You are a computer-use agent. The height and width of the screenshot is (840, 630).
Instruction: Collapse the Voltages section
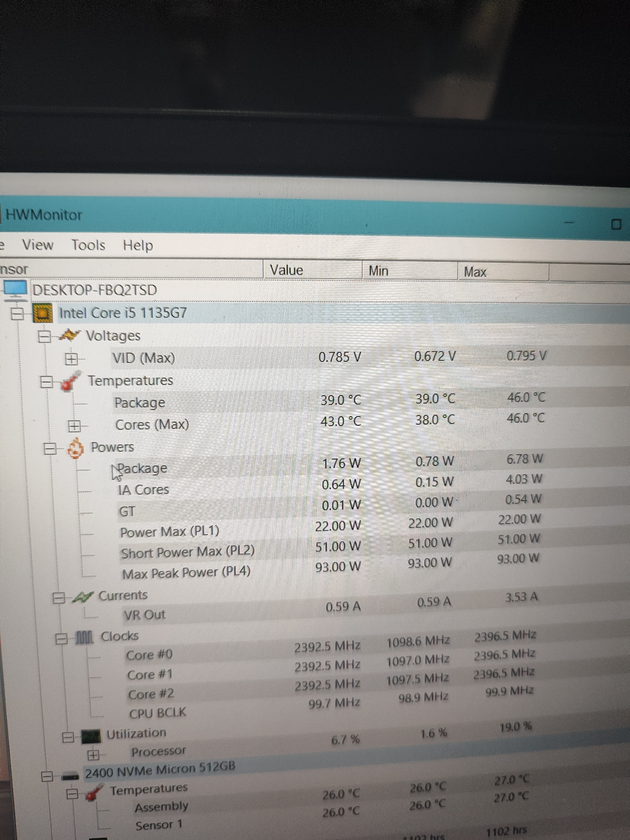44,336
